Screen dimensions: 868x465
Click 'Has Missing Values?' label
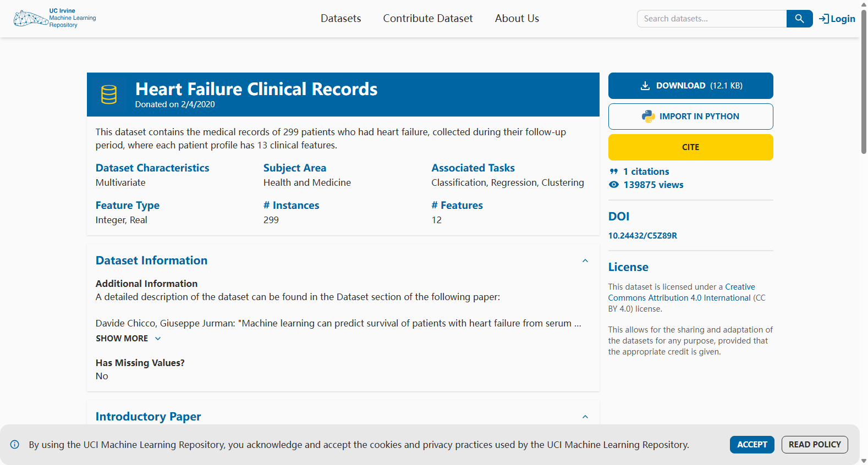pos(140,363)
